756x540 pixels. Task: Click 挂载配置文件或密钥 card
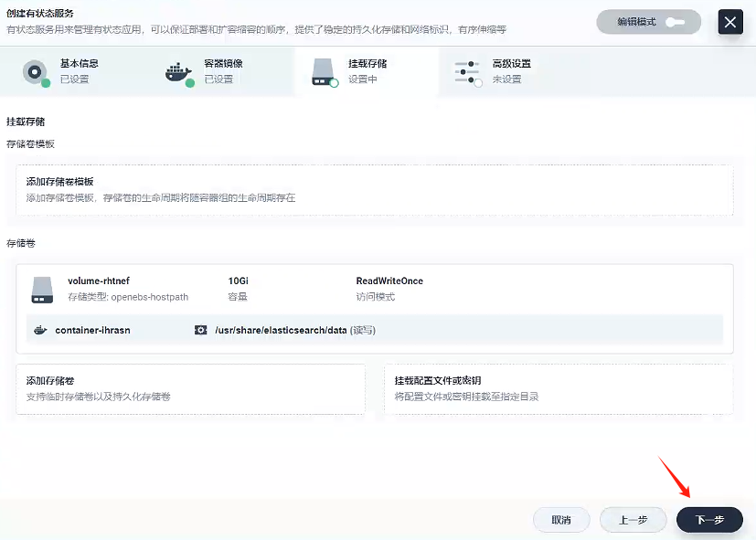point(559,388)
